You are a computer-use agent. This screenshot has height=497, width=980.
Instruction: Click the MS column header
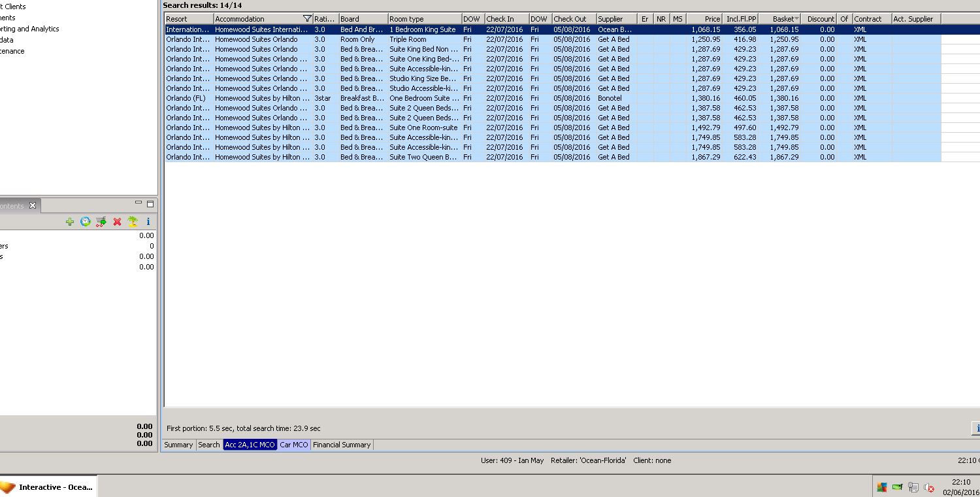click(678, 19)
